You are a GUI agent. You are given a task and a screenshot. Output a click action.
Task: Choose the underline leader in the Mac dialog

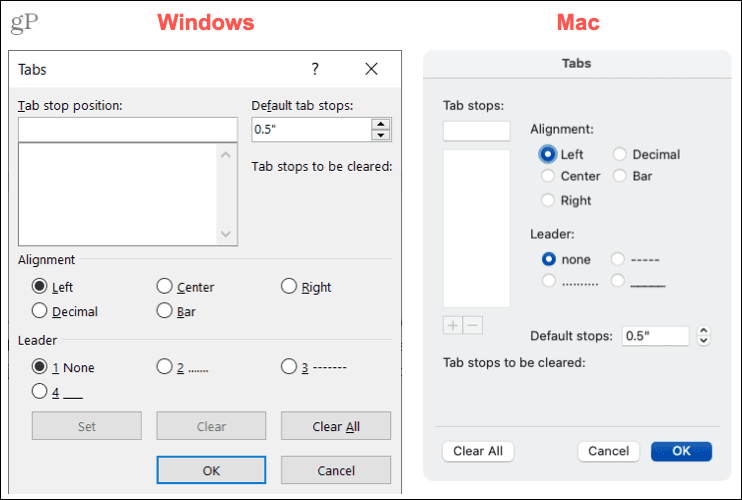(618, 281)
